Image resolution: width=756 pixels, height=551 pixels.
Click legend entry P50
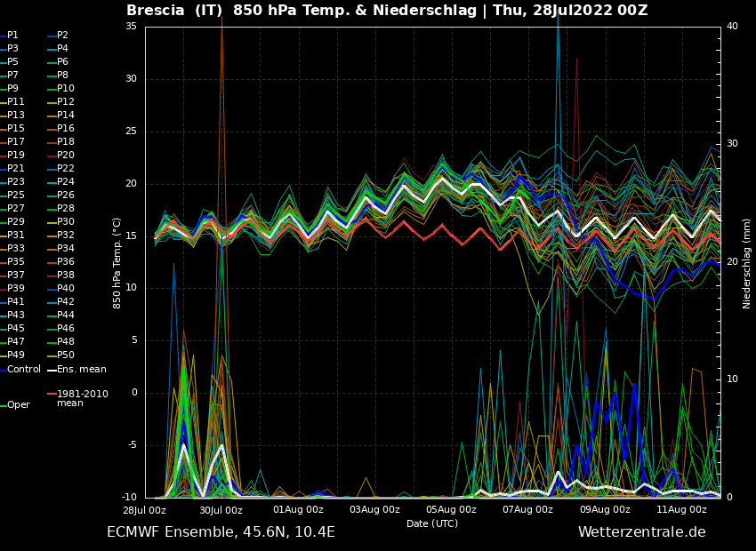pyautogui.click(x=60, y=355)
